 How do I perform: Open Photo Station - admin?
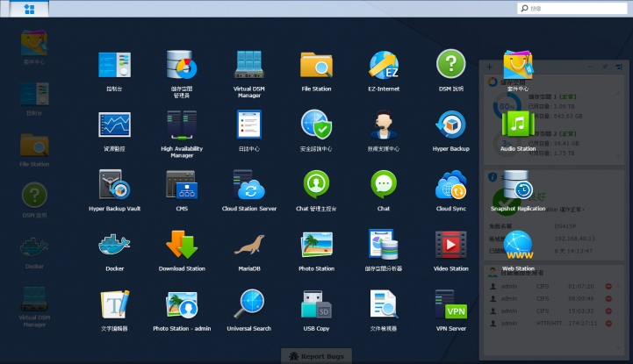[x=182, y=304]
